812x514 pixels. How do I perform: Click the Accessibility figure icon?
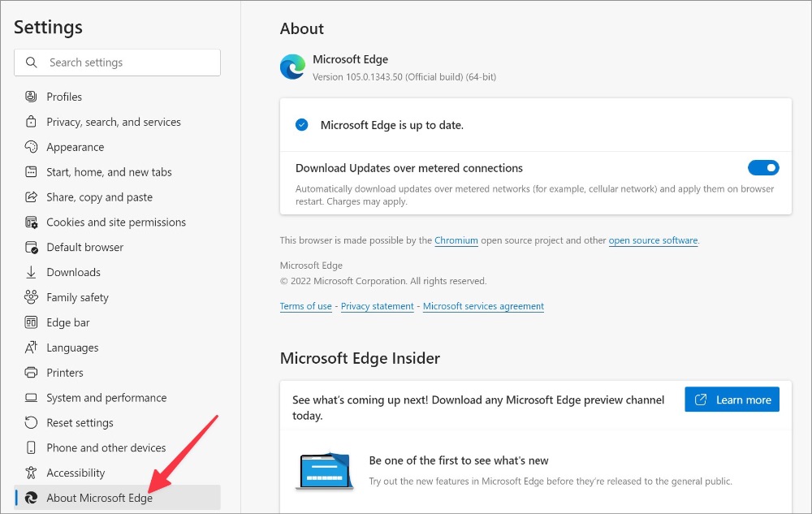(x=31, y=473)
